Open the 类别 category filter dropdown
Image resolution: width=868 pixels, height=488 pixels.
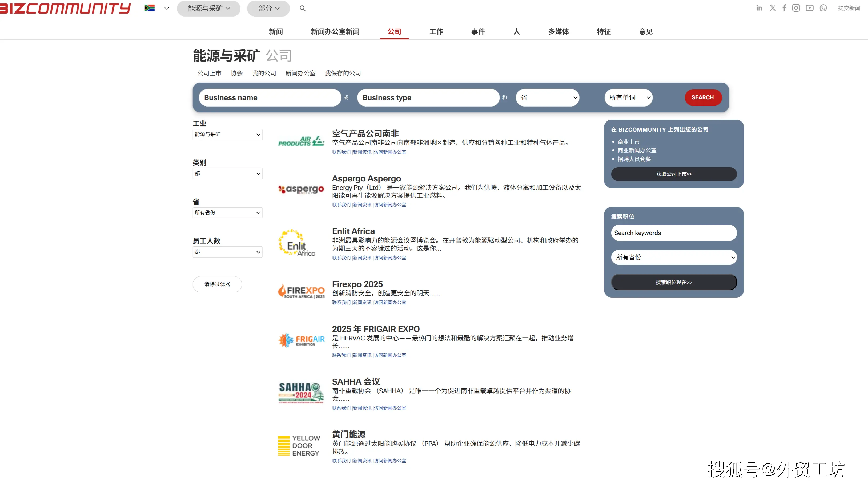click(x=227, y=173)
